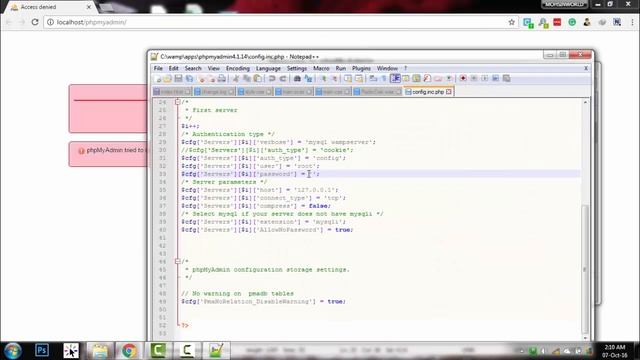This screenshot has height=360, width=640.
Task: Click the Chrome back arrow
Action: coord(9,22)
